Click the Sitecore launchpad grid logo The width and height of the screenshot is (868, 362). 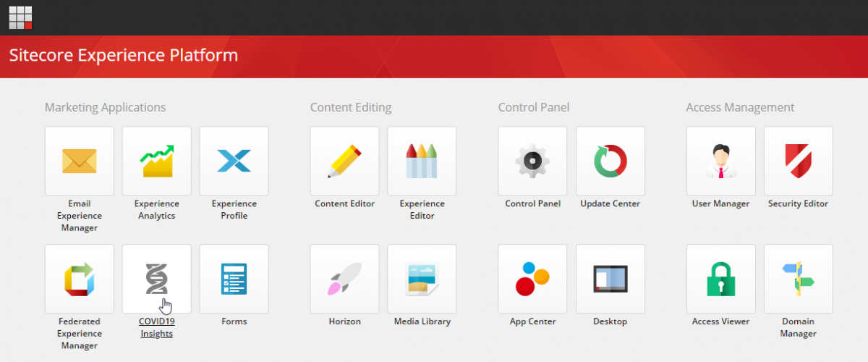coord(20,17)
